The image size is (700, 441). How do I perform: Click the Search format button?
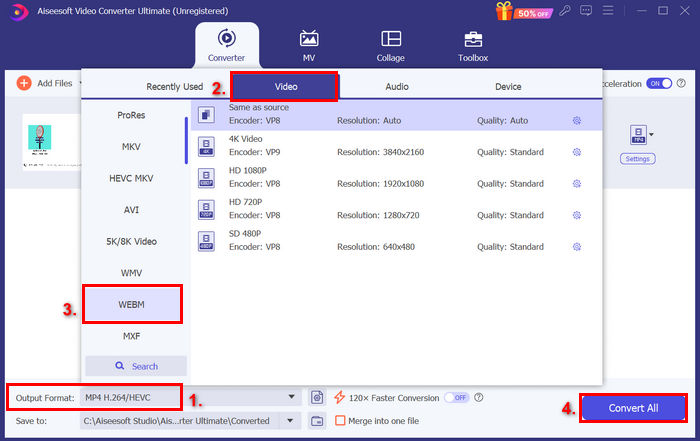pyautogui.click(x=136, y=366)
